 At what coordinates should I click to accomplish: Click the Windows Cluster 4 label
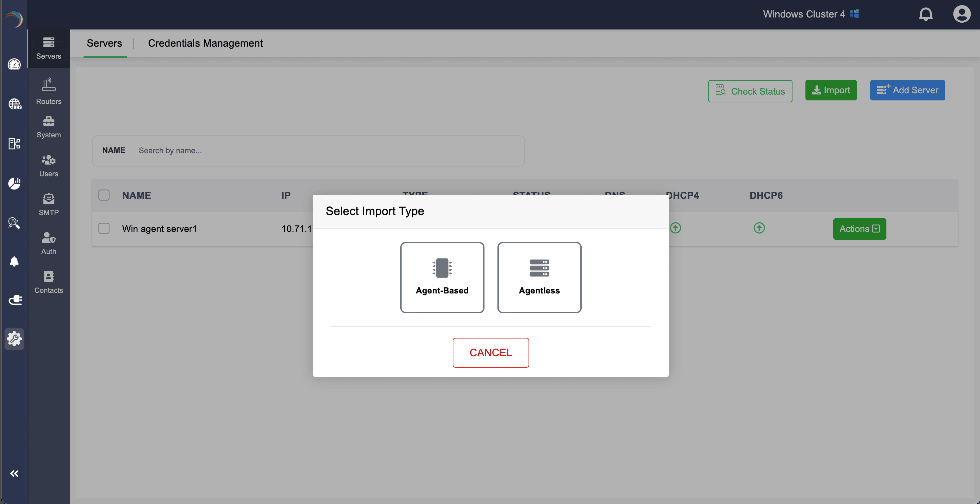tap(804, 14)
